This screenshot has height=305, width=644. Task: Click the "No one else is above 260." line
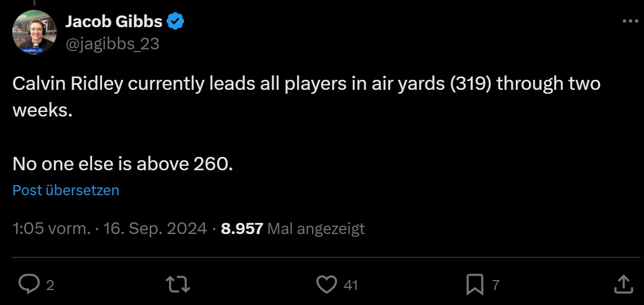coord(122,164)
